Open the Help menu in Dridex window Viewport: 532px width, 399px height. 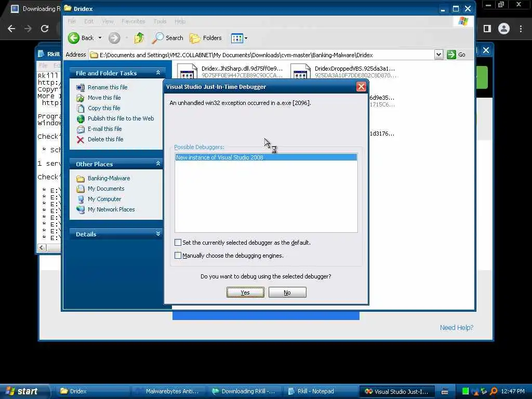180,21
